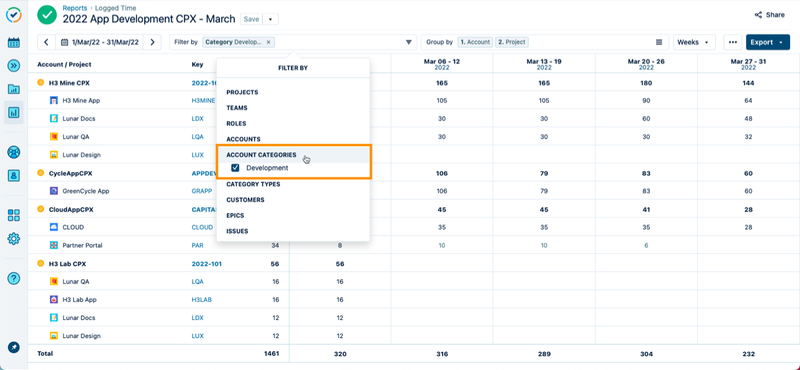800x370 pixels.
Task: Click the folder chart icon in sidebar
Action: coord(14,89)
